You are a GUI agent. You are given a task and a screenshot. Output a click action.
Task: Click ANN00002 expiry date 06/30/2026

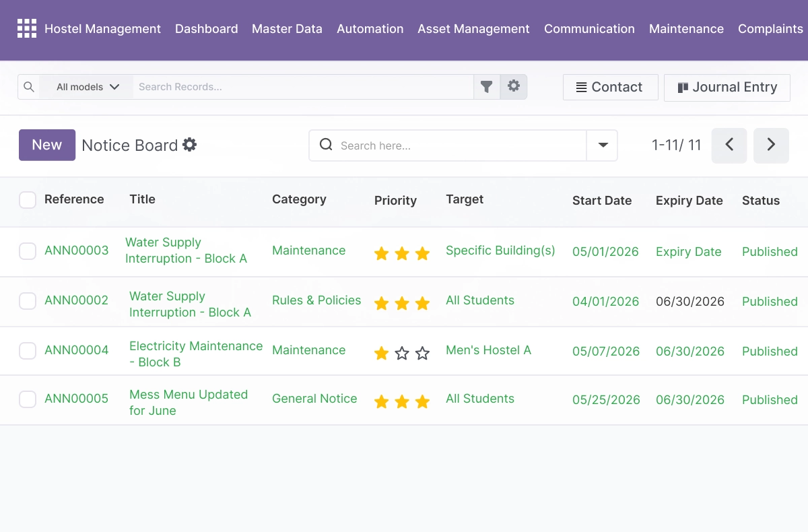coord(690,302)
